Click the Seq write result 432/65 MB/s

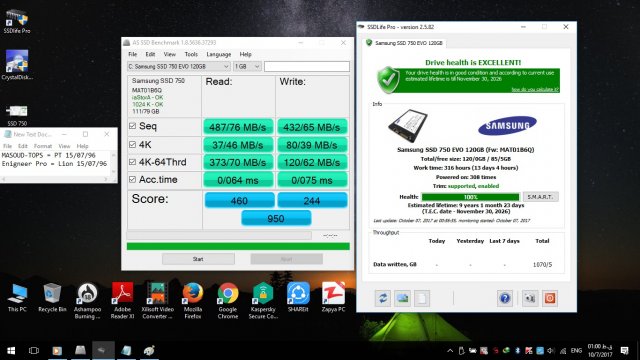[x=312, y=127]
